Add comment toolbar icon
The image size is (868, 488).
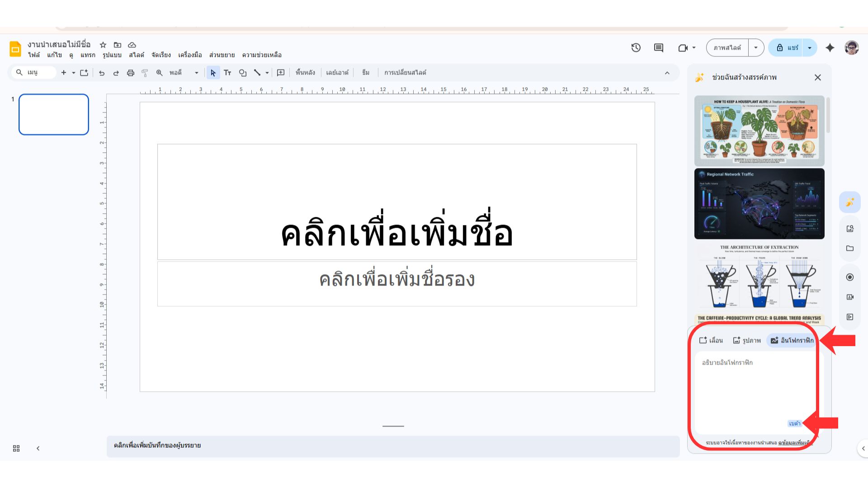point(281,72)
